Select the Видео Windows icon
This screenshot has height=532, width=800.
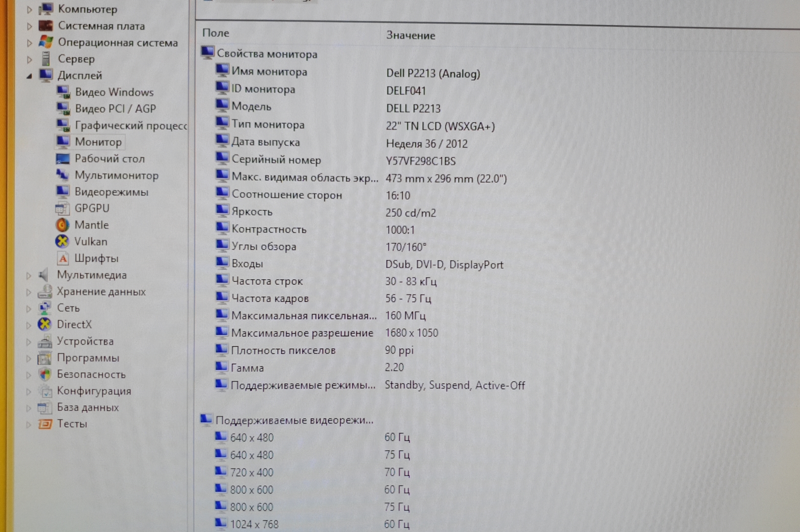click(63, 92)
